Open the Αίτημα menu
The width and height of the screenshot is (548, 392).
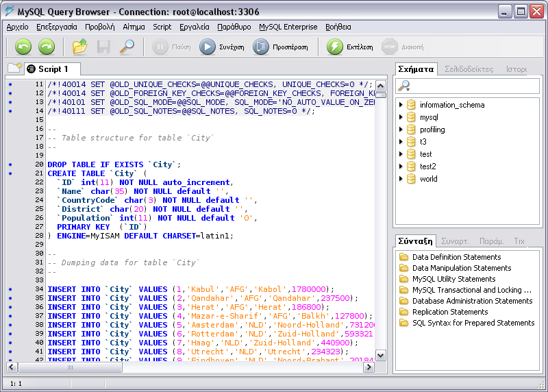[134, 27]
